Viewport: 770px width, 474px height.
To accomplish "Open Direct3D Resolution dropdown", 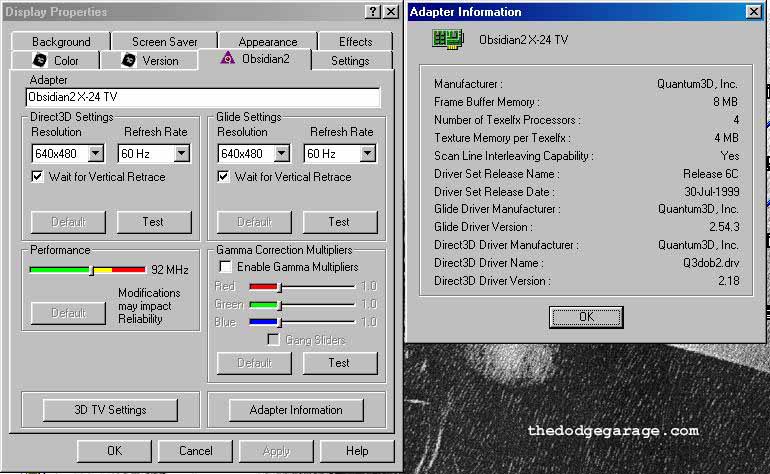I will 96,153.
